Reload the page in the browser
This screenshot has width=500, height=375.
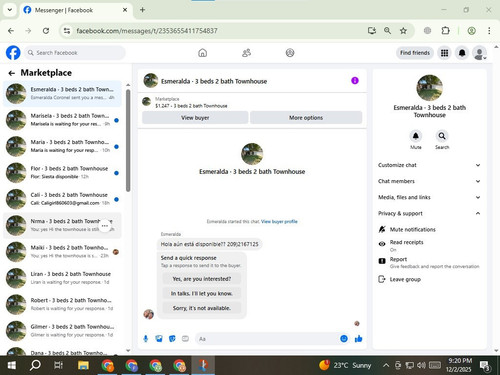tap(46, 31)
